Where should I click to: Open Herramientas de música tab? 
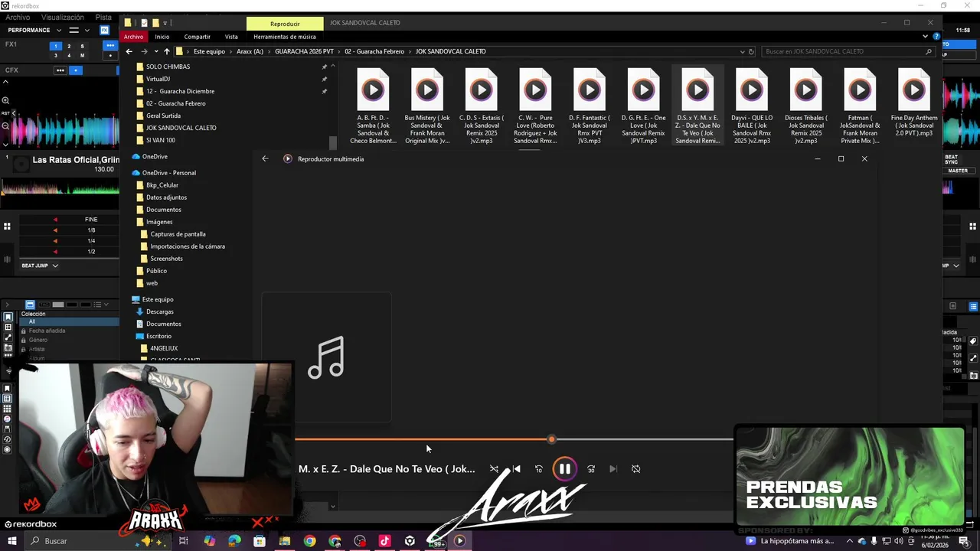tap(285, 37)
